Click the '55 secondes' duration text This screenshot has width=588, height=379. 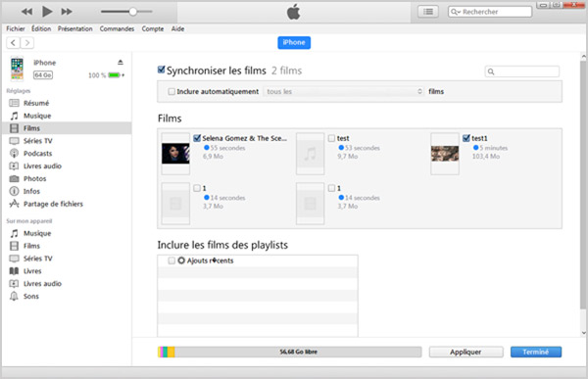click(x=227, y=148)
